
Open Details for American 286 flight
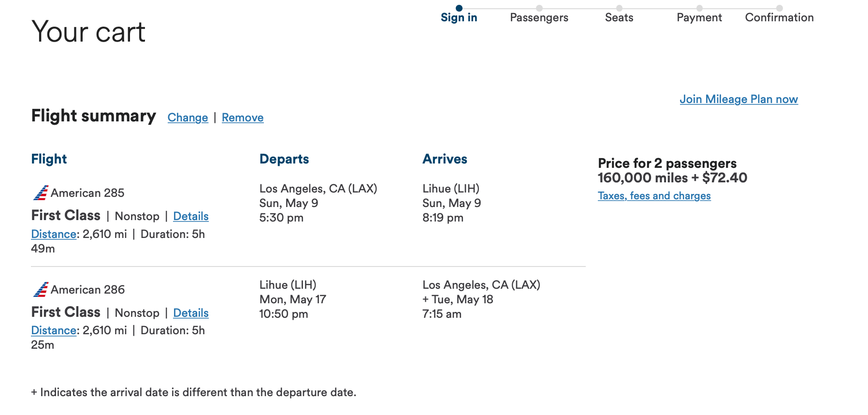coord(191,313)
